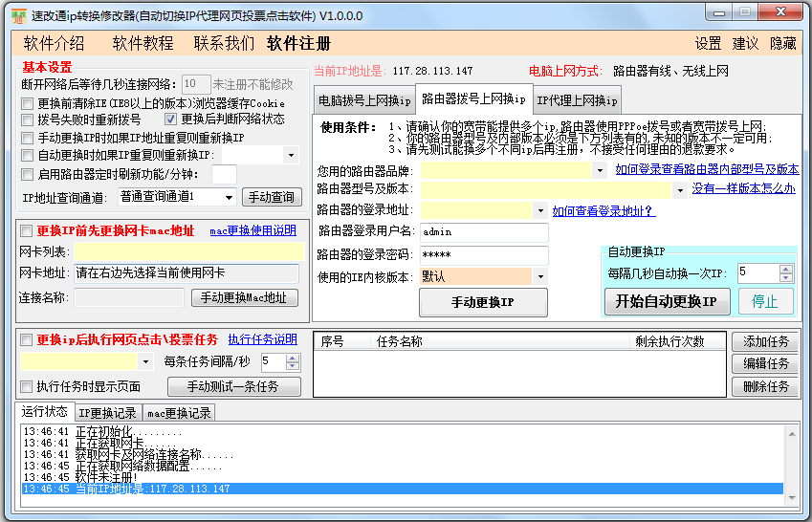The height and width of the screenshot is (522, 812).
Task: Check 更换前清除IE浏览器缓存Cookie checkbox
Action: click(27, 103)
